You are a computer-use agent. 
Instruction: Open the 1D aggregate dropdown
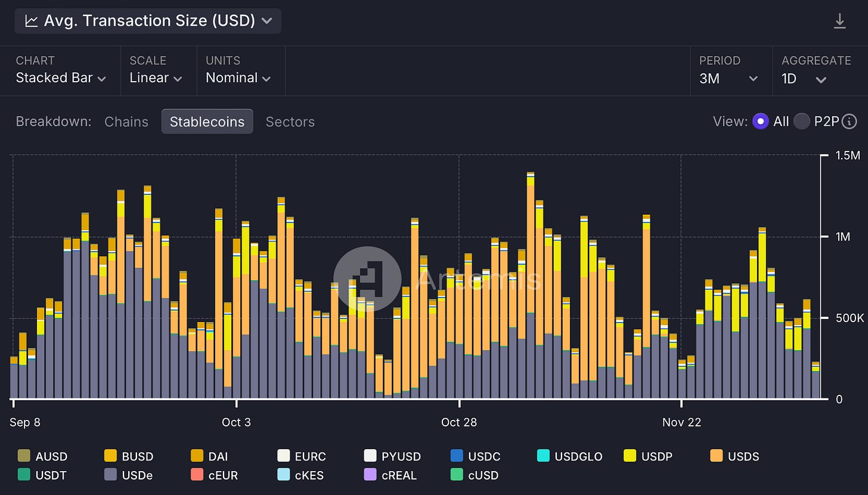(x=804, y=79)
